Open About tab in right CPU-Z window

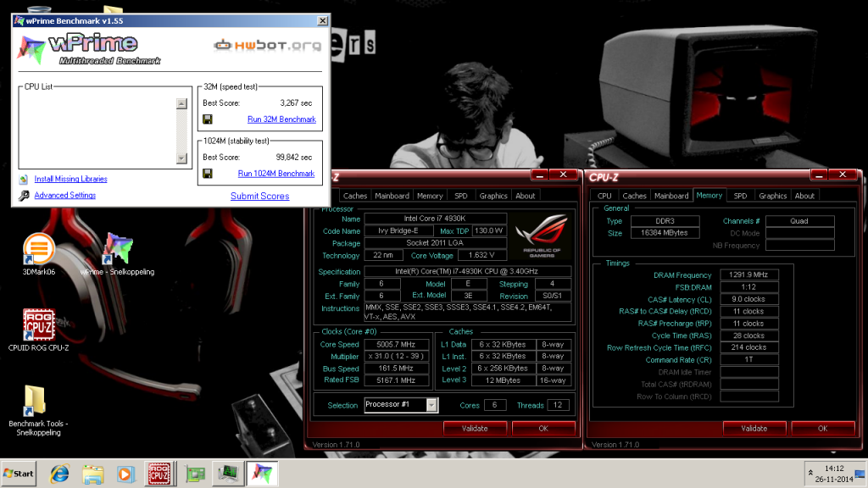[805, 196]
